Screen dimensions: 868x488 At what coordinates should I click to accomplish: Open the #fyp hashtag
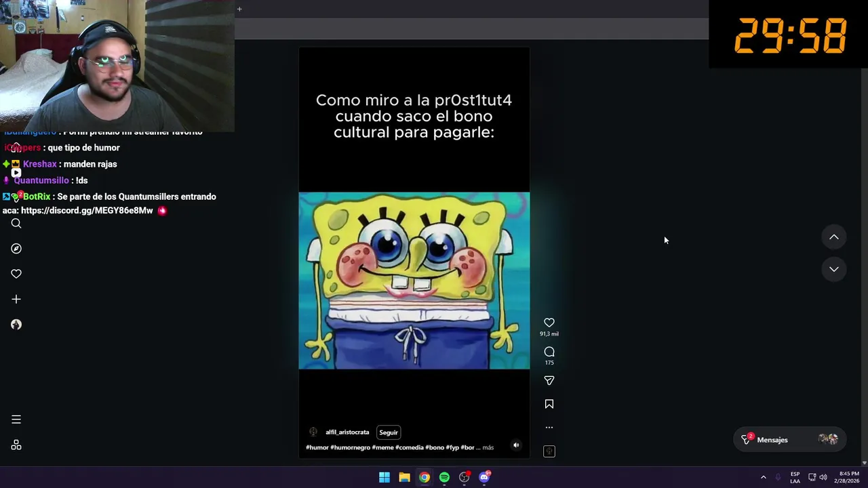(452, 447)
